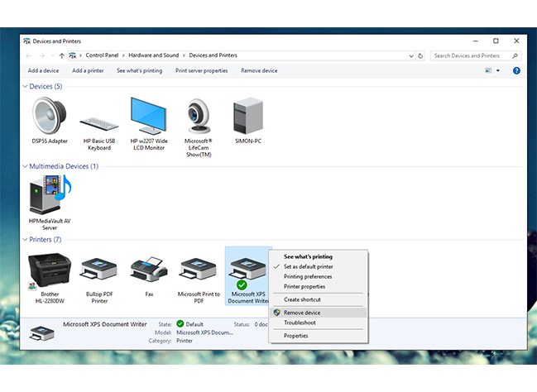Image resolution: width=537 pixels, height=392 pixels.
Task: Click the Forward navigation arrow
Action: [x=41, y=55]
